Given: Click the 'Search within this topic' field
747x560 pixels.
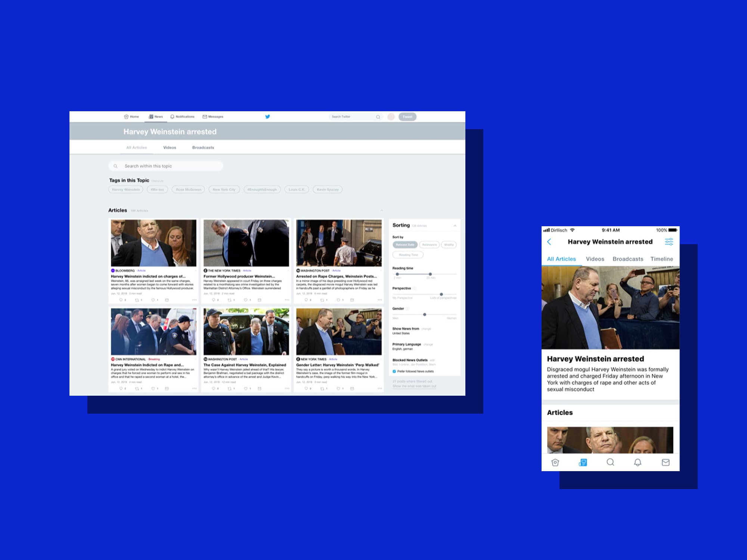Looking at the screenshot, I should coord(166,166).
